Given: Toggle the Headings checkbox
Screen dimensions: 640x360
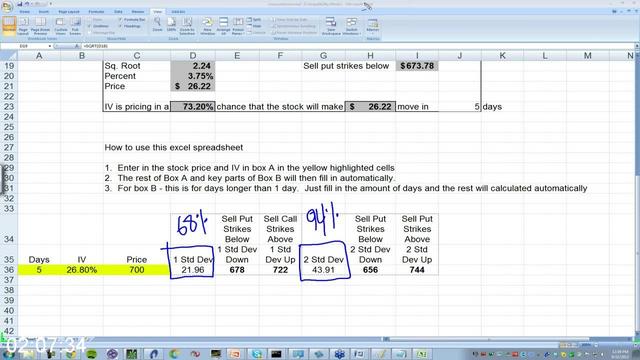Looking at the screenshot, I should [130, 26].
